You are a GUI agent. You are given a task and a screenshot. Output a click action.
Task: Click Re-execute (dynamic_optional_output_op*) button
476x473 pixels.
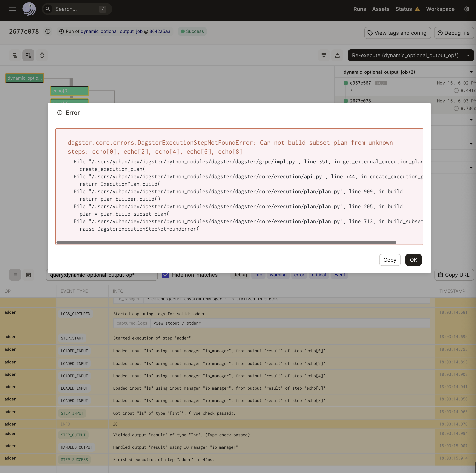405,55
